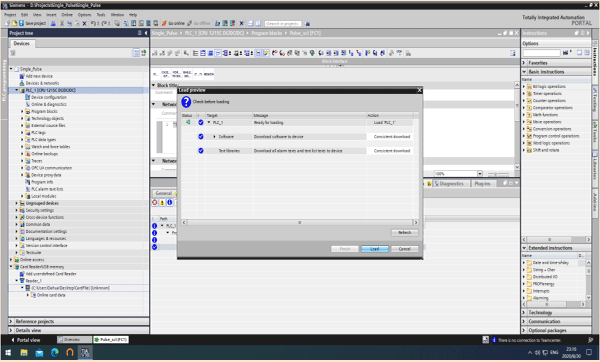Select Online card data item
600x362 pixels.
[x=51, y=295]
